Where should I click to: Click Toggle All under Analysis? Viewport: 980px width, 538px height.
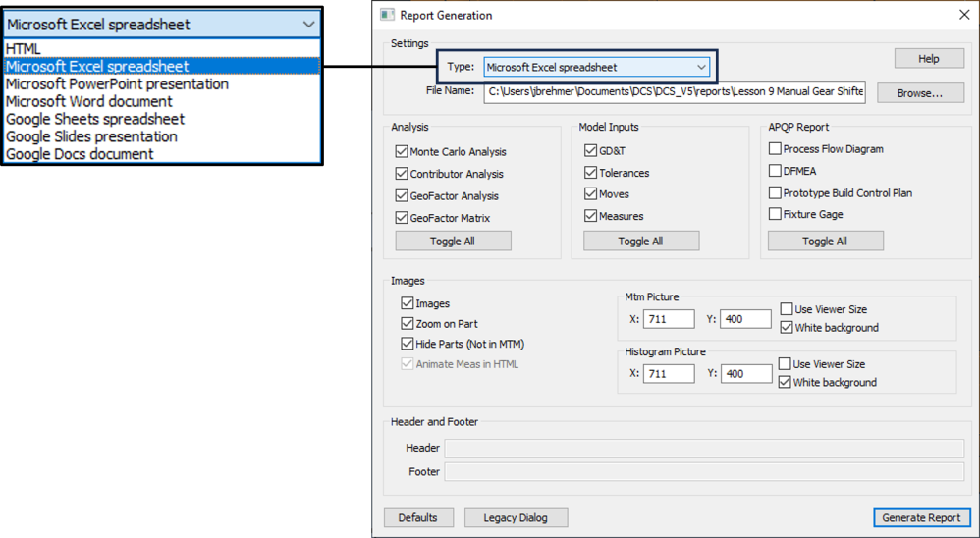pos(453,242)
